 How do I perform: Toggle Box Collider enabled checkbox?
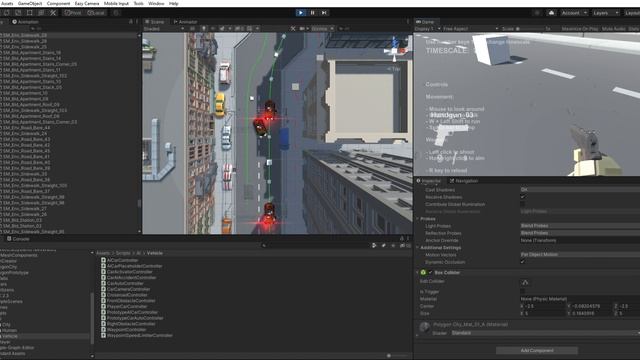[x=430, y=272]
